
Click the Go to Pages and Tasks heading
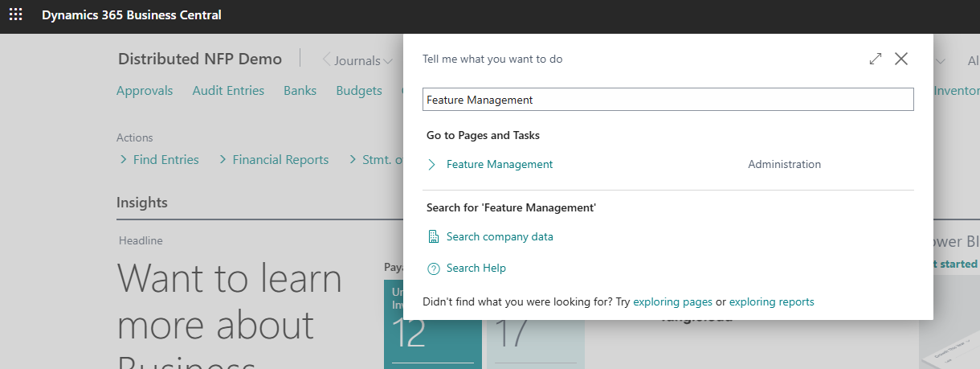pyautogui.click(x=483, y=135)
